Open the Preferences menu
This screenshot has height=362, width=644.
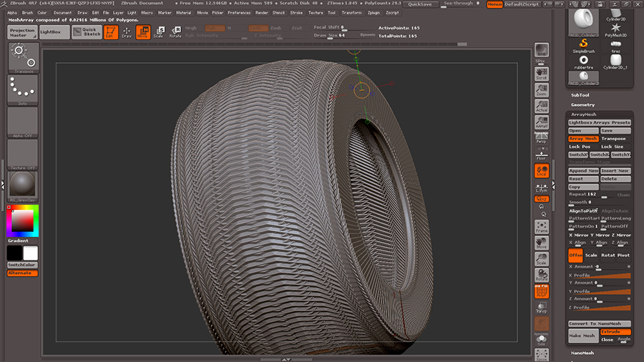coord(239,12)
